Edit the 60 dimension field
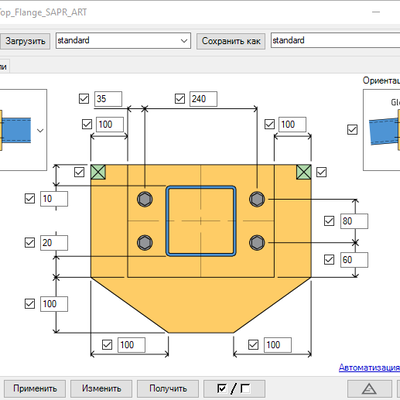Screen dimensions: 400x400 click(x=354, y=260)
